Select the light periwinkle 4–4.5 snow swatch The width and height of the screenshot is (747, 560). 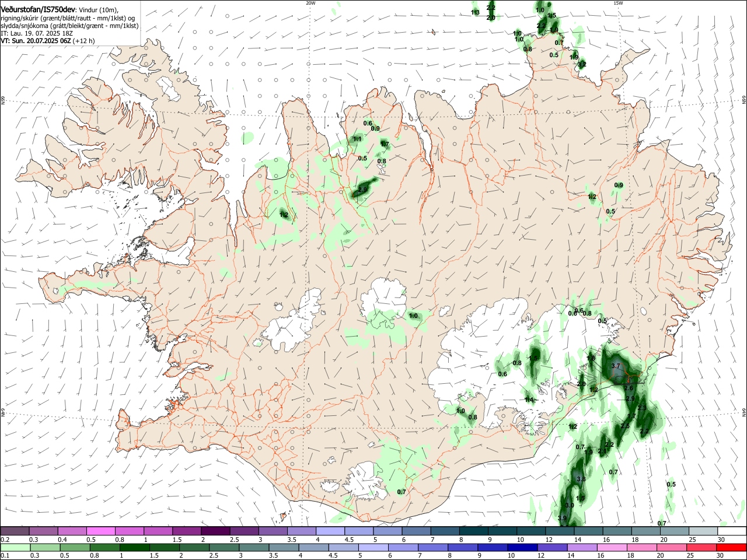pyautogui.click(x=330, y=531)
